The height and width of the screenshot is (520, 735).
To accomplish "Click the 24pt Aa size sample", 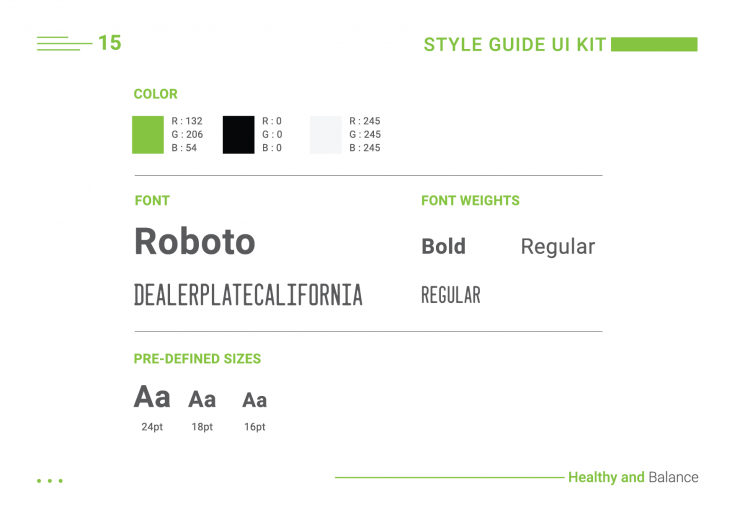I will [152, 397].
